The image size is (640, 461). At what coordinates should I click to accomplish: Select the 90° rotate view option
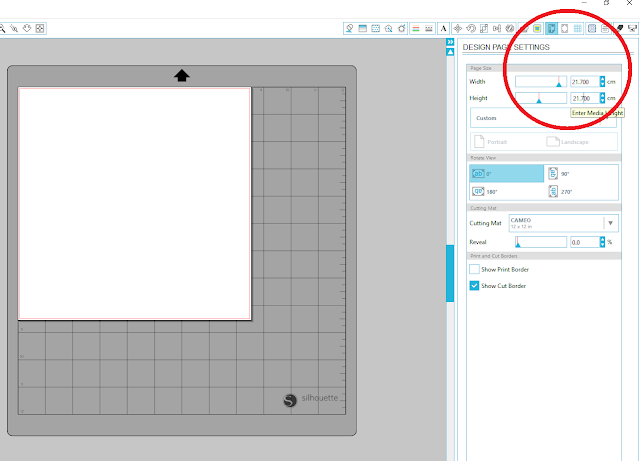(558, 174)
